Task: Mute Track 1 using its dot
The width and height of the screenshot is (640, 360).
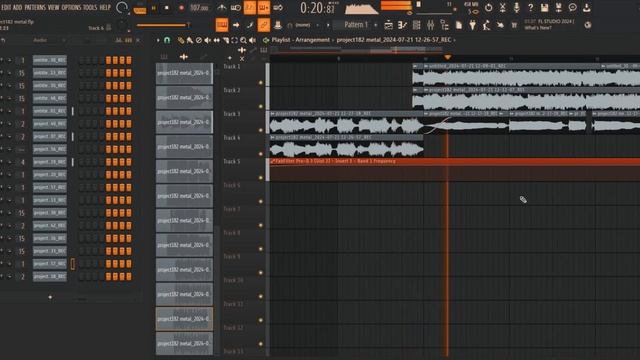Action: tap(261, 83)
